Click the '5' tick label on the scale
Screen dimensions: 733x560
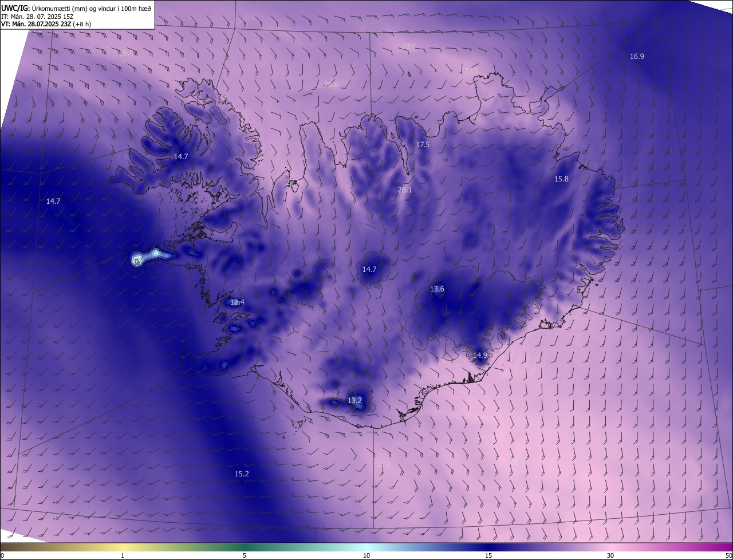245,555
